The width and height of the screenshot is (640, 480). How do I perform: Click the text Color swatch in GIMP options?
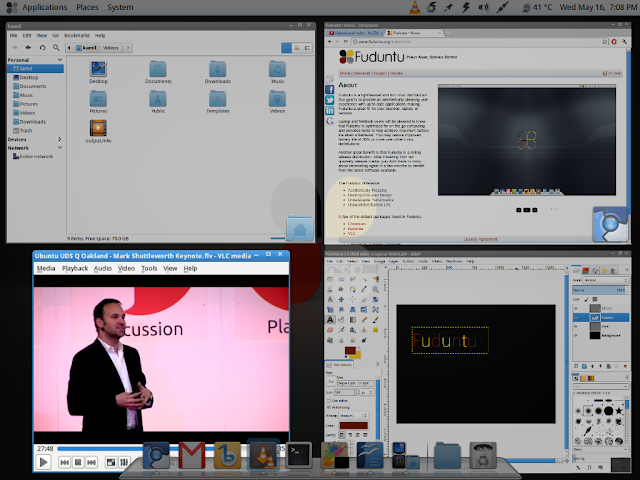click(x=354, y=425)
